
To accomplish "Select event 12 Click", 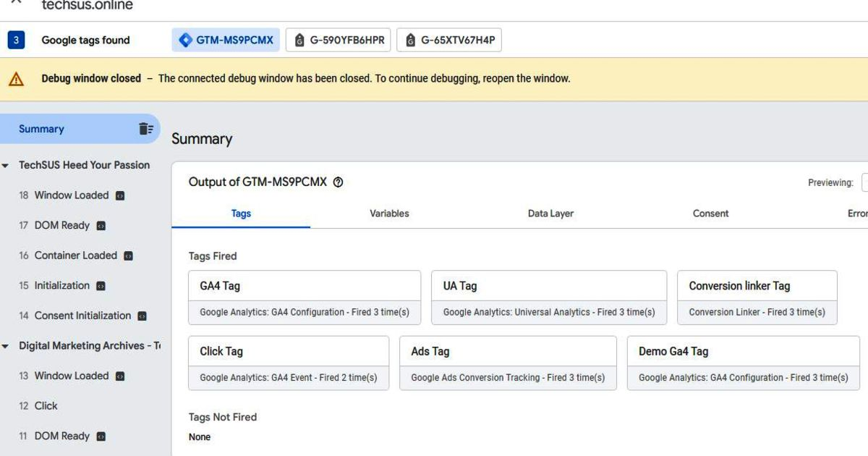I will click(x=38, y=406).
